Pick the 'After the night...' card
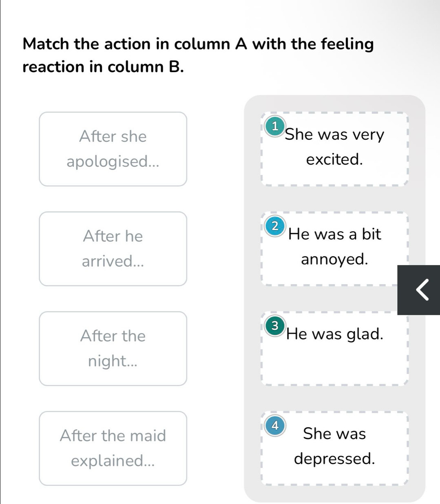The image size is (440, 504). (x=113, y=349)
